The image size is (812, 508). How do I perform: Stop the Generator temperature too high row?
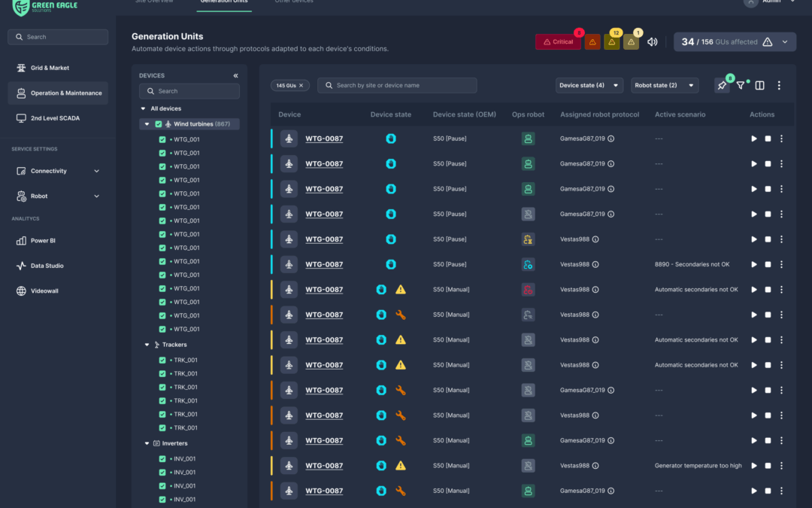(768, 466)
